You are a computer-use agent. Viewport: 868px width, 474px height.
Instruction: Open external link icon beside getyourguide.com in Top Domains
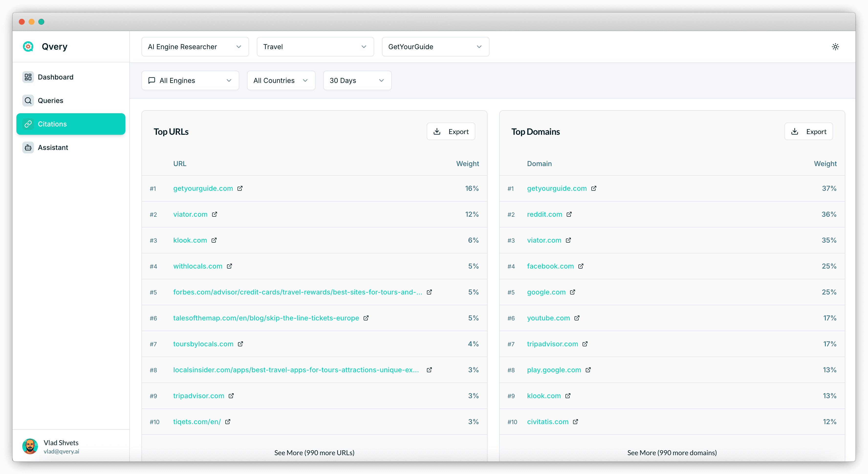594,188
